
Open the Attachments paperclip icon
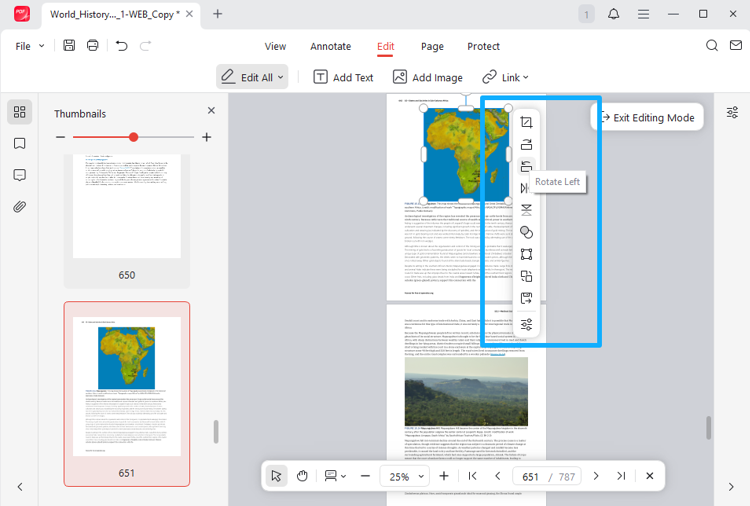[20, 207]
